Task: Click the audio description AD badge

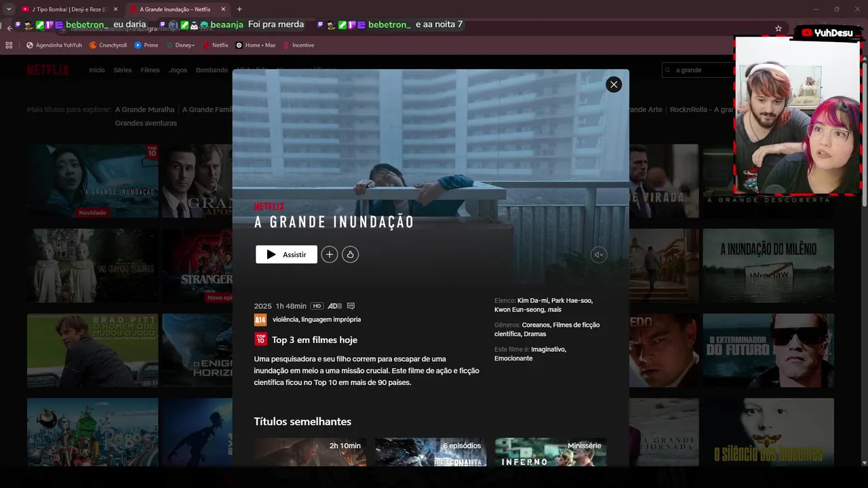Action: point(334,306)
